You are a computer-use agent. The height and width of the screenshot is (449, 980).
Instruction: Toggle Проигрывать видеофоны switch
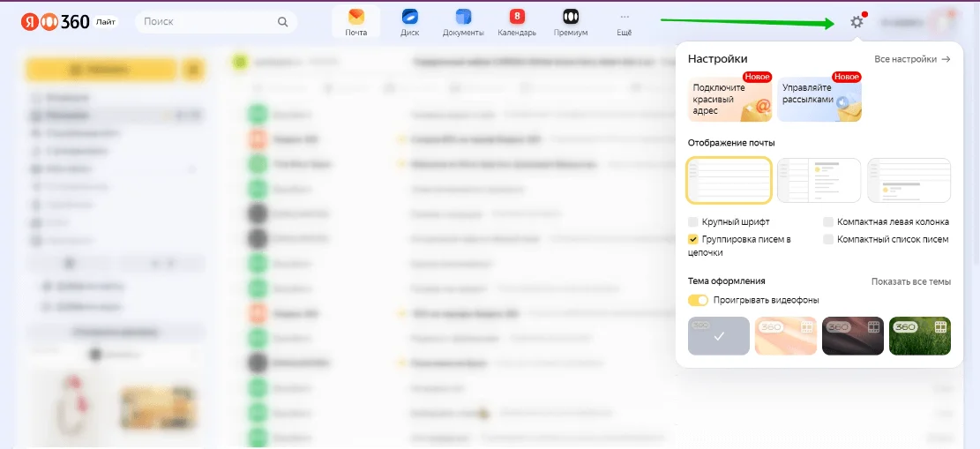(698, 300)
